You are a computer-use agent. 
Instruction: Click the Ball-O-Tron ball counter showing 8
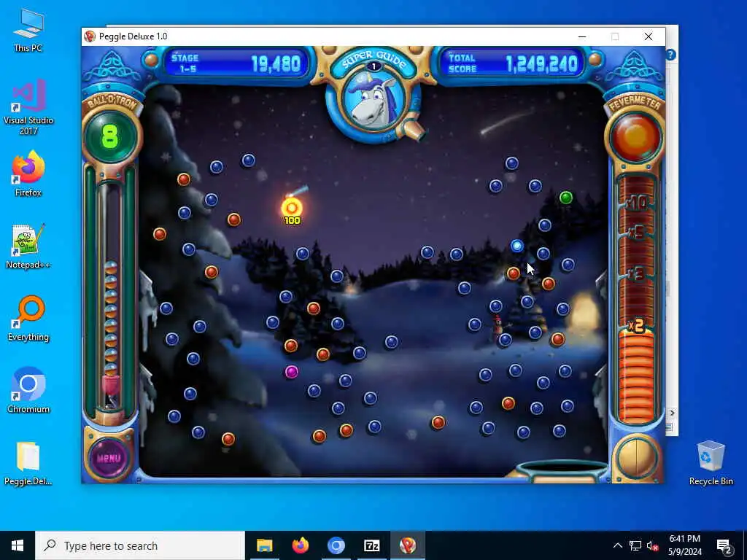tap(111, 136)
